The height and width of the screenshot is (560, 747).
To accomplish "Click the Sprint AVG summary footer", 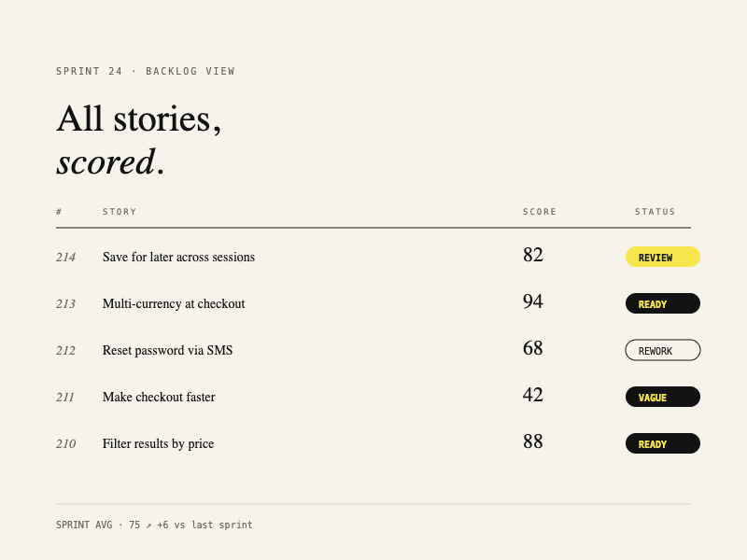I will (x=154, y=525).
